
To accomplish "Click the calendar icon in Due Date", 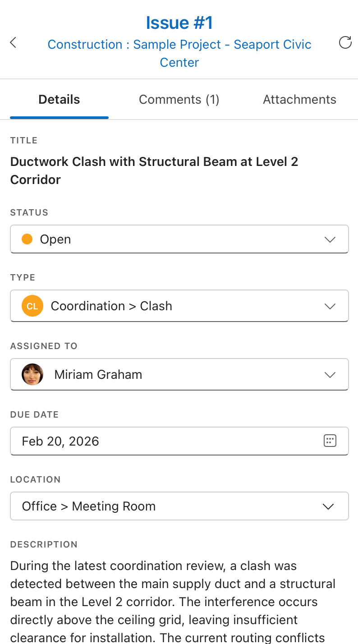I will click(x=330, y=441).
